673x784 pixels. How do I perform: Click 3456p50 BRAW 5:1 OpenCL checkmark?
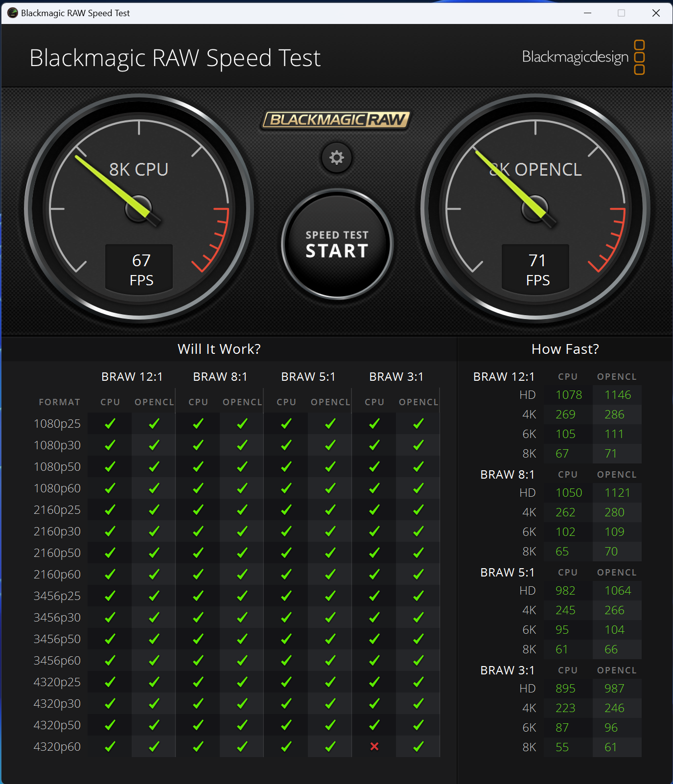330,639
